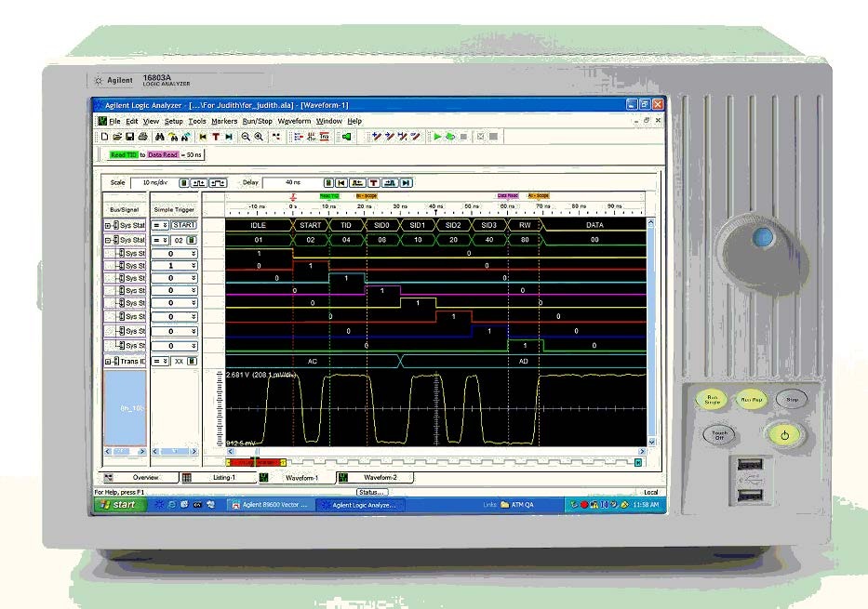Click the Windows Start button
Image resolution: width=868 pixels, height=609 pixels.
click(x=117, y=505)
